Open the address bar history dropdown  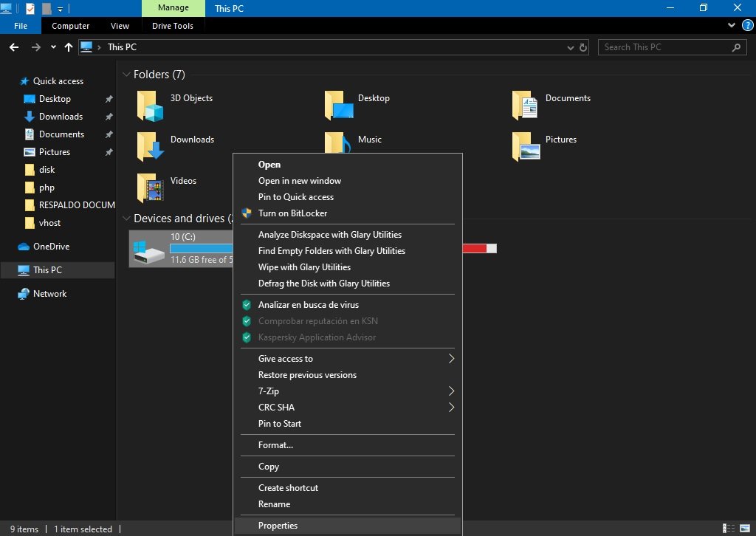[571, 47]
